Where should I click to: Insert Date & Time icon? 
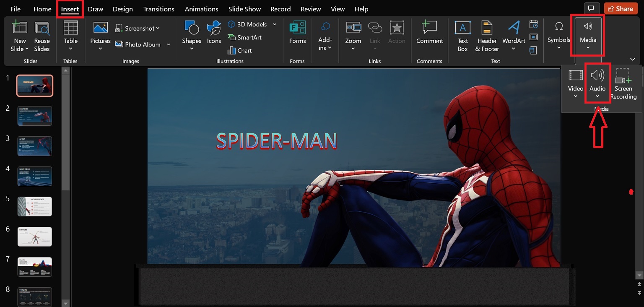click(x=533, y=24)
